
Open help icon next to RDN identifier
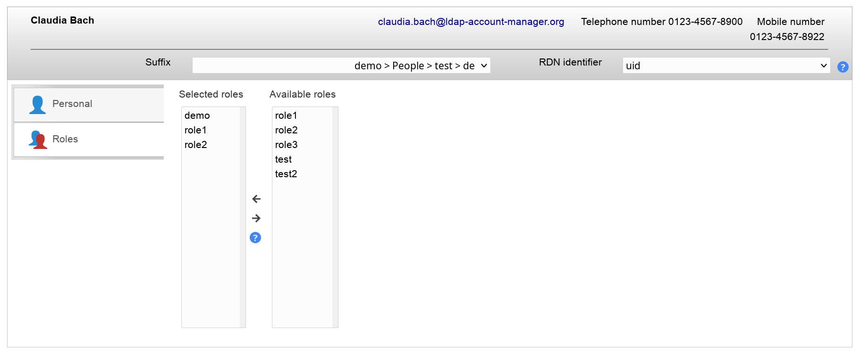pos(843,67)
